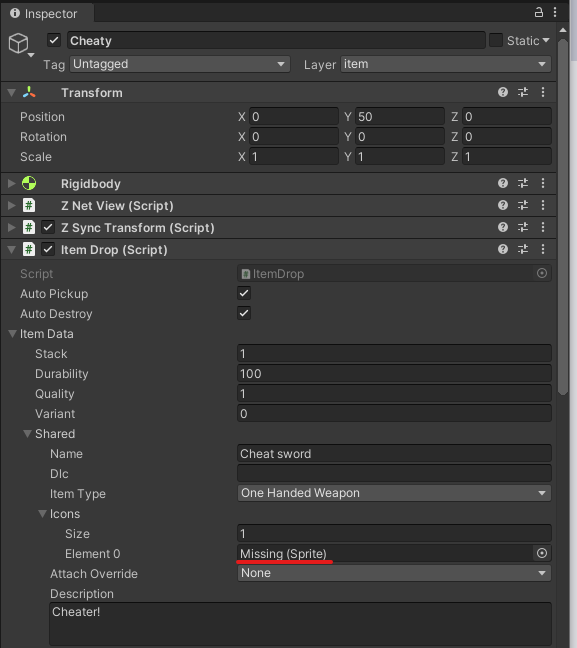
Task: Click the Transform axes icon
Action: coord(29,92)
